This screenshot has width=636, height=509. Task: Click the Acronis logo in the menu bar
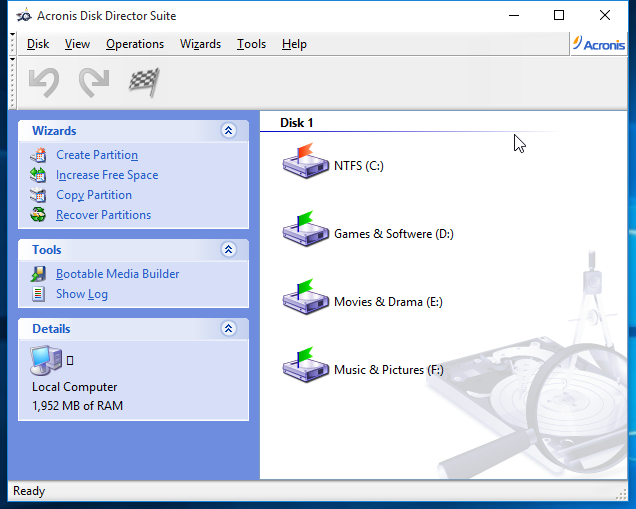[x=599, y=44]
